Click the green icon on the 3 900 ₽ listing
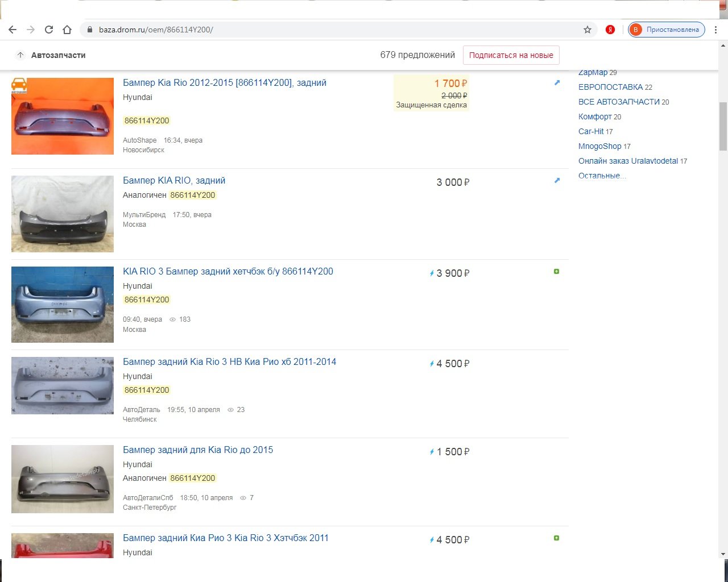 (557, 272)
